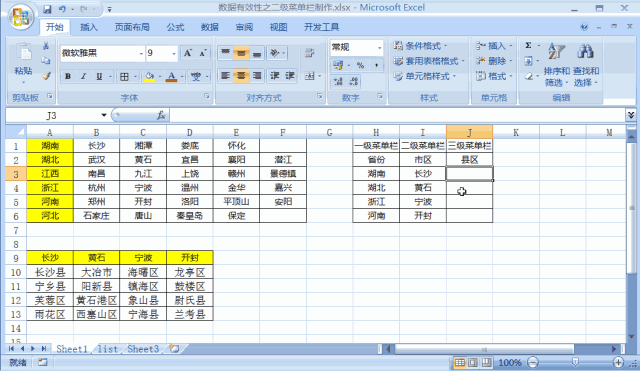Switch to 数据 ribbon tab
This screenshot has width=640, height=371.
[210, 27]
